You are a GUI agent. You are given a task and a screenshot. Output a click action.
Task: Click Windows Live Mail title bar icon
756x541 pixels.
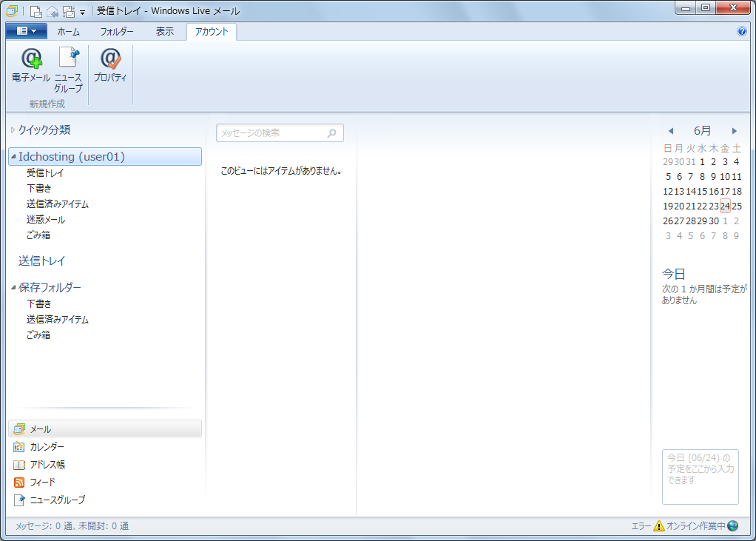(12, 10)
